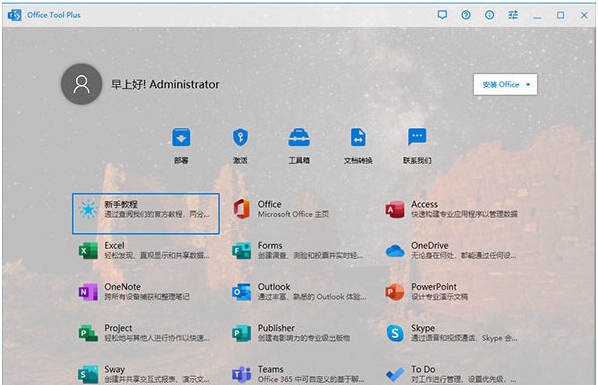Click the 早上好! Administrator greeting text
Image resolution: width=598 pixels, height=385 pixels.
pyautogui.click(x=165, y=84)
